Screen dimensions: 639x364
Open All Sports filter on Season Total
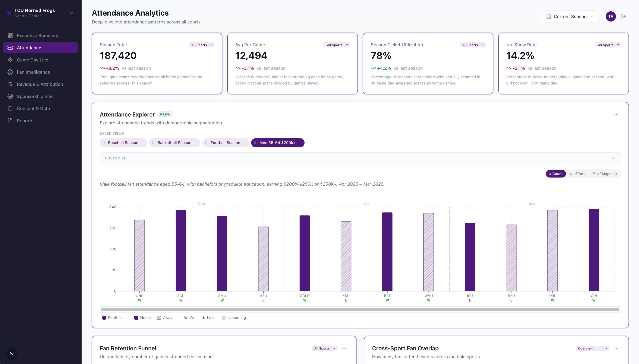click(x=201, y=45)
